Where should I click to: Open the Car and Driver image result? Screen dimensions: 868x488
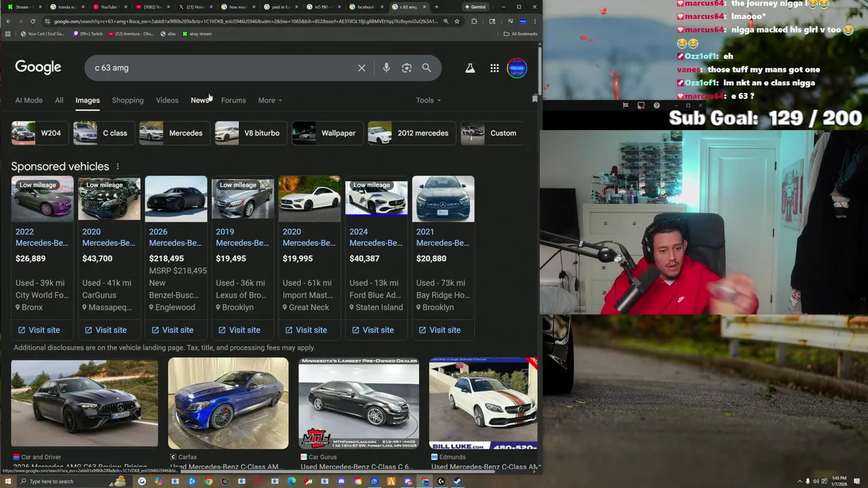coord(84,404)
